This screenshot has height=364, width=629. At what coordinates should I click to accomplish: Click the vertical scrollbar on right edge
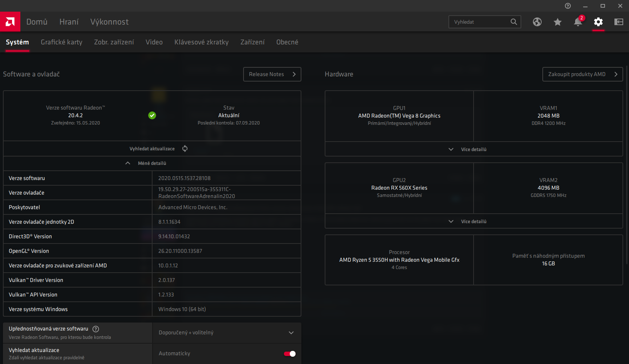(627, 166)
